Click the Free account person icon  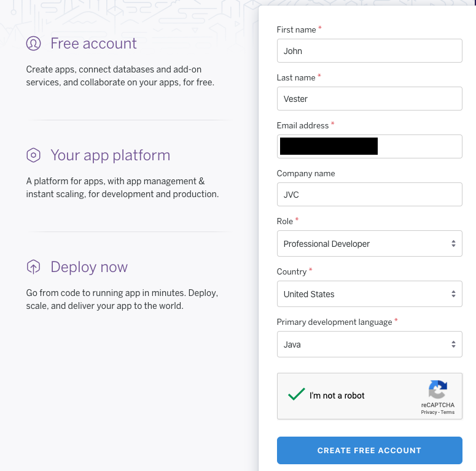[x=33, y=44]
